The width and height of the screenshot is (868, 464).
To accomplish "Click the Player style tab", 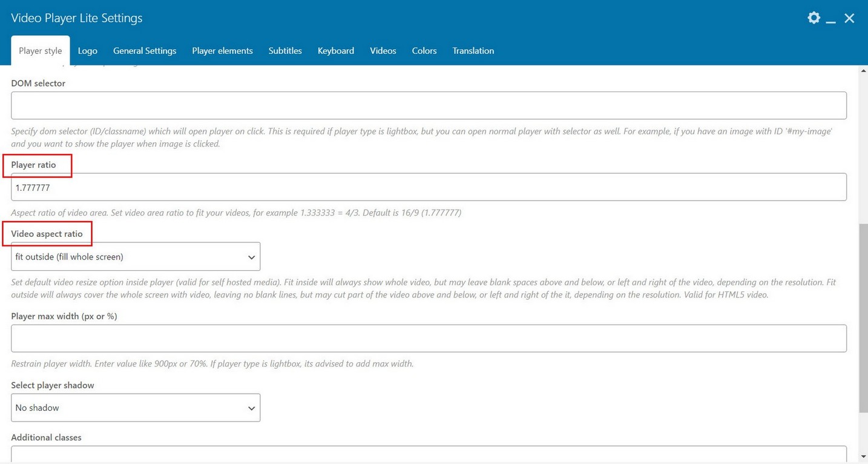I will coord(41,51).
